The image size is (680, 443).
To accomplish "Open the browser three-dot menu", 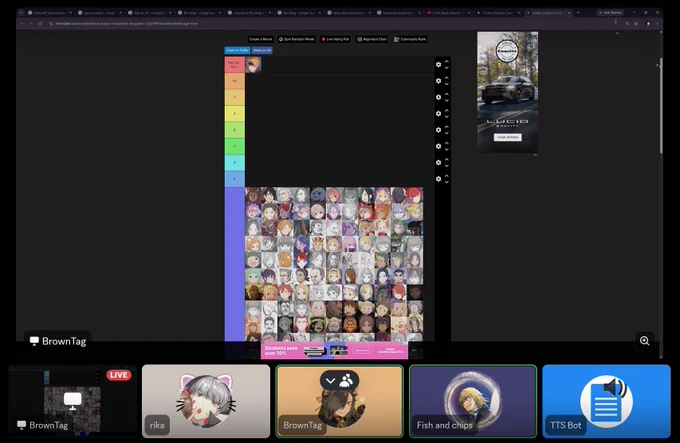I will (x=657, y=23).
